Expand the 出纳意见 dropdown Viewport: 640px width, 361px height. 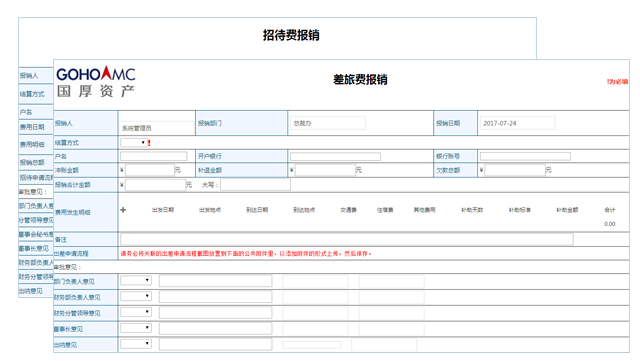136,344
